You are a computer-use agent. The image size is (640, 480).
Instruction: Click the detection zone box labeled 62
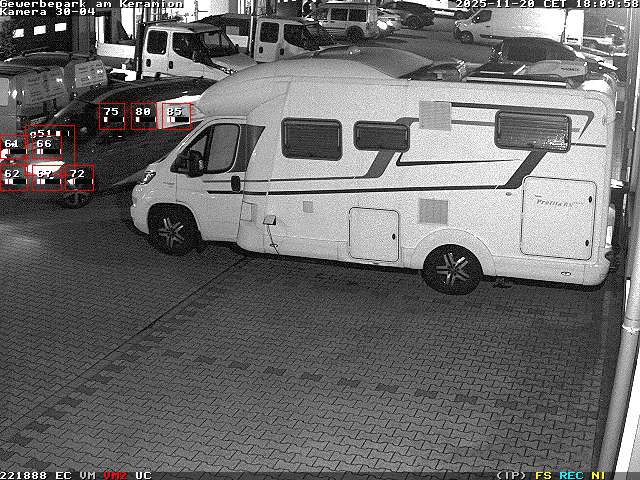pyautogui.click(x=12, y=178)
